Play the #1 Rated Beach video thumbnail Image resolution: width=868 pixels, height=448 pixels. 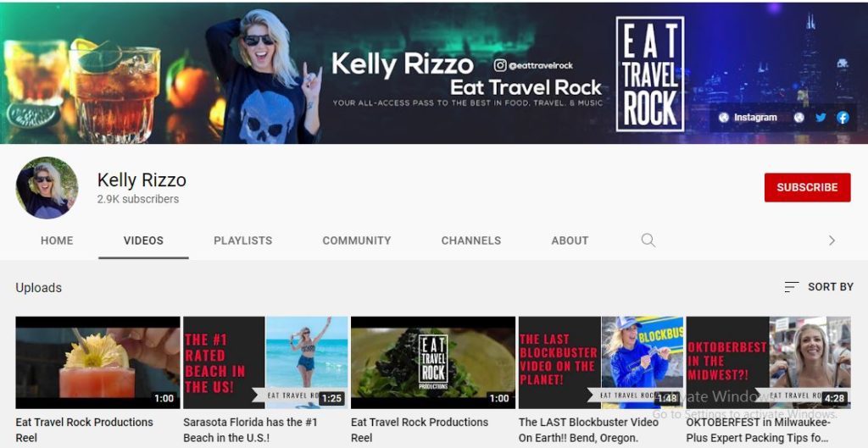tap(265, 362)
